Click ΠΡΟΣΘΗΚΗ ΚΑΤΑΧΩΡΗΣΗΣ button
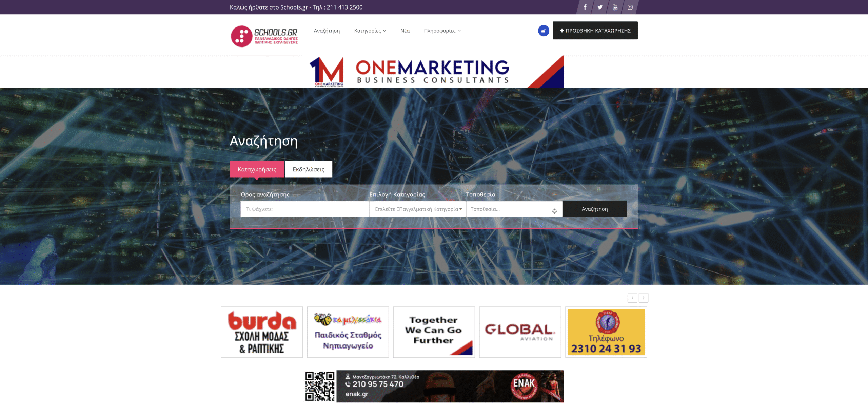The width and height of the screenshot is (868, 414). tap(595, 31)
